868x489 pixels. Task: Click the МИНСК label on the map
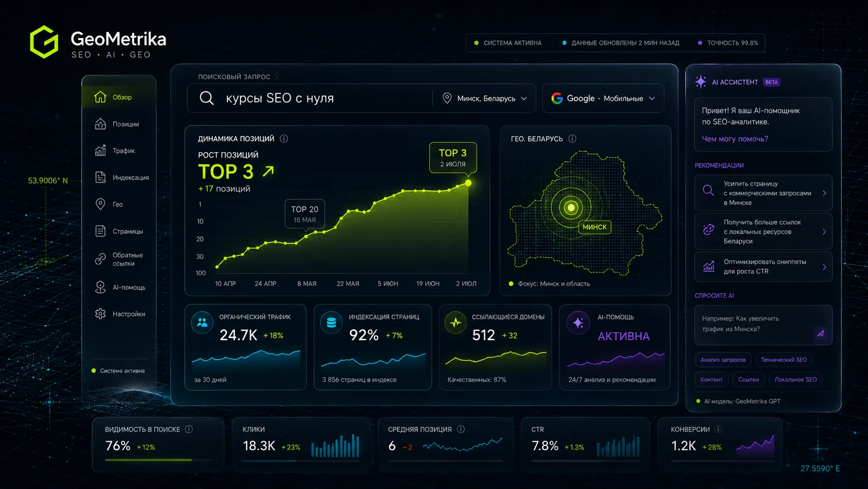[594, 227]
